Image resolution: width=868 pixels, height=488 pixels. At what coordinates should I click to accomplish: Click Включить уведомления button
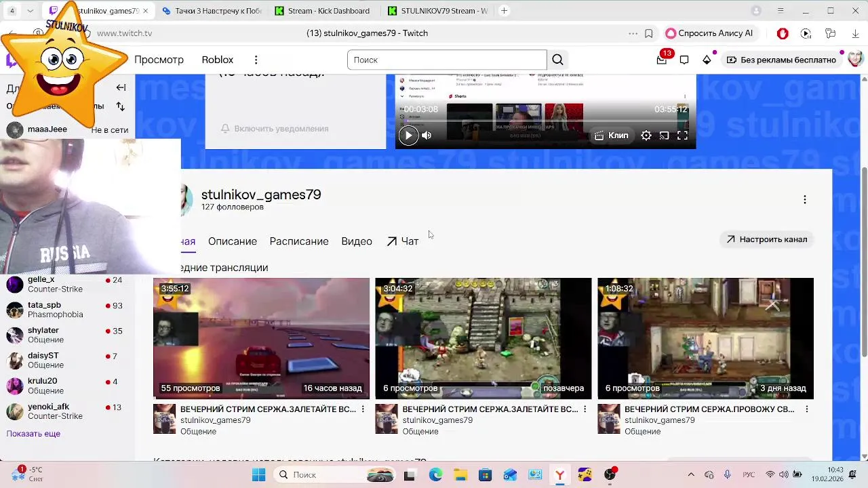(275, 129)
